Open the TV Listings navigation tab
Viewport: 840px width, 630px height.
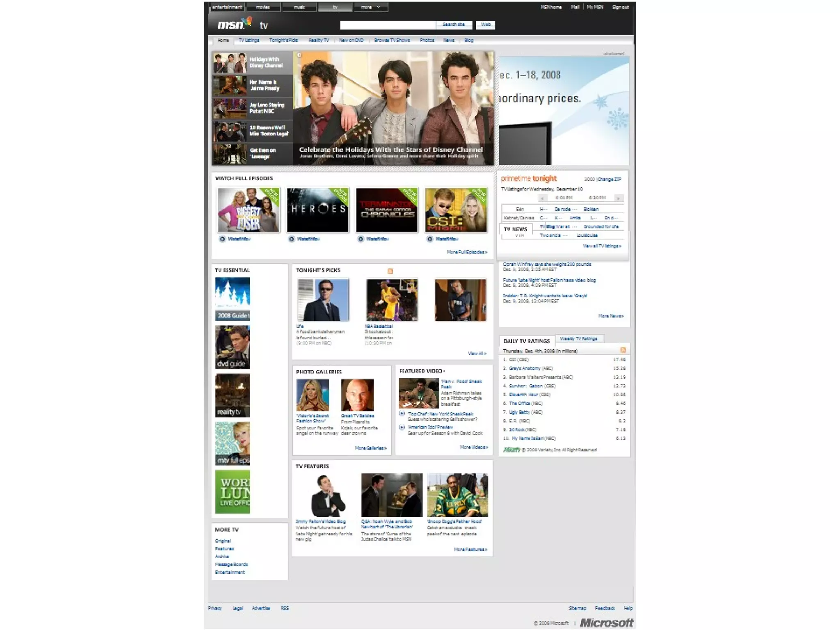(249, 40)
